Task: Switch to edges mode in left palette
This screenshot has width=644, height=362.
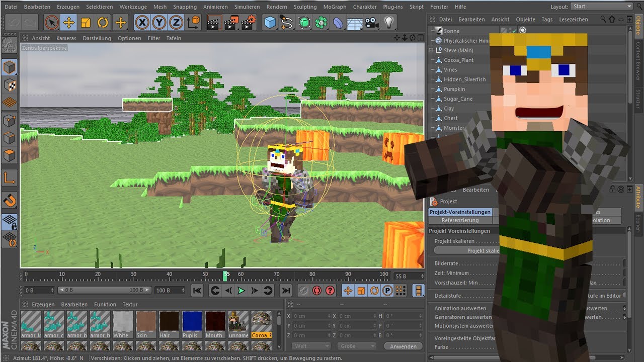Action: pos(10,138)
